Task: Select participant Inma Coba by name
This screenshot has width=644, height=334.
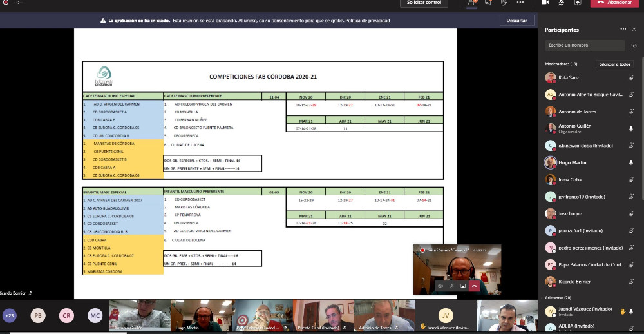Action: tap(570, 180)
